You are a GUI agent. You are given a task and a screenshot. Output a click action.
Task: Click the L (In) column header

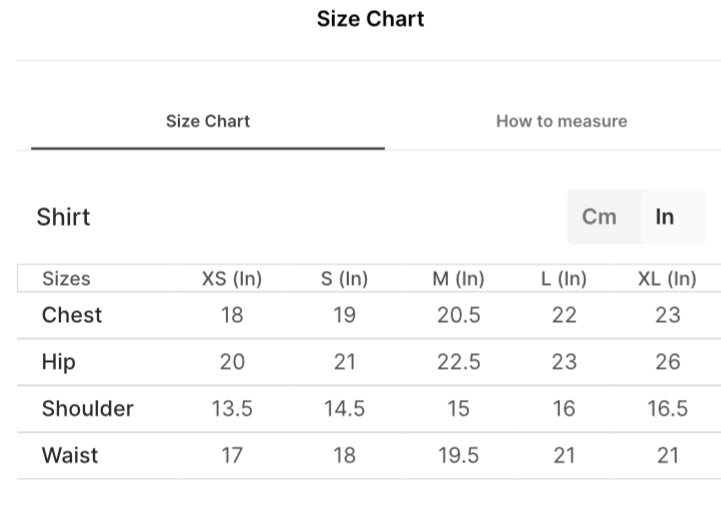564,279
